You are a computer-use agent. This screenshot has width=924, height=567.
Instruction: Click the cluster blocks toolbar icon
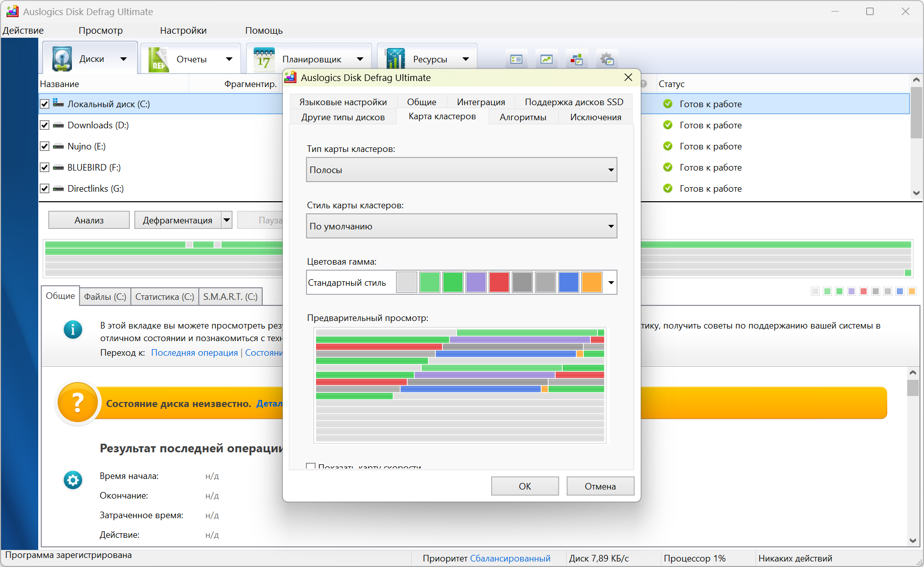click(x=577, y=59)
